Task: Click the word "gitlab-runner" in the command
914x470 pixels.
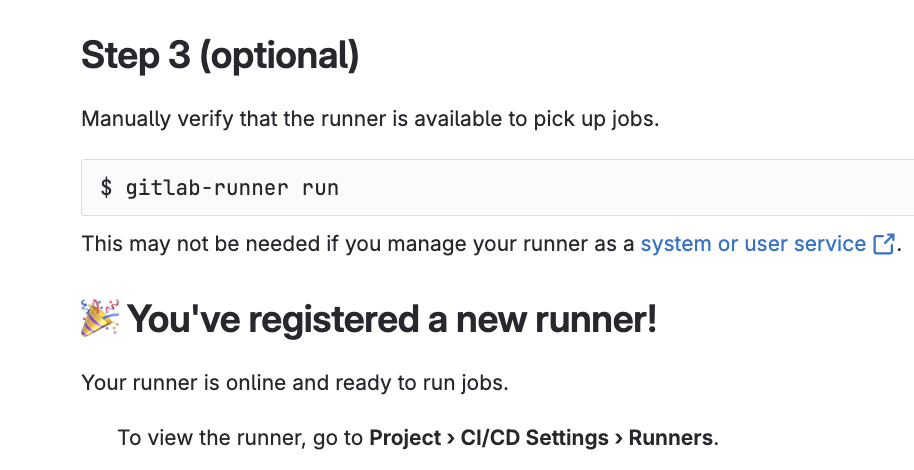Action: click(207, 187)
